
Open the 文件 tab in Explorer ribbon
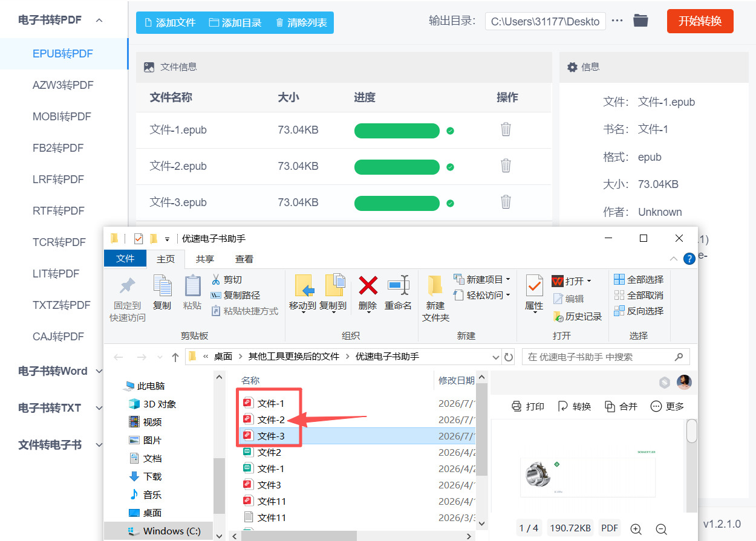click(x=125, y=259)
